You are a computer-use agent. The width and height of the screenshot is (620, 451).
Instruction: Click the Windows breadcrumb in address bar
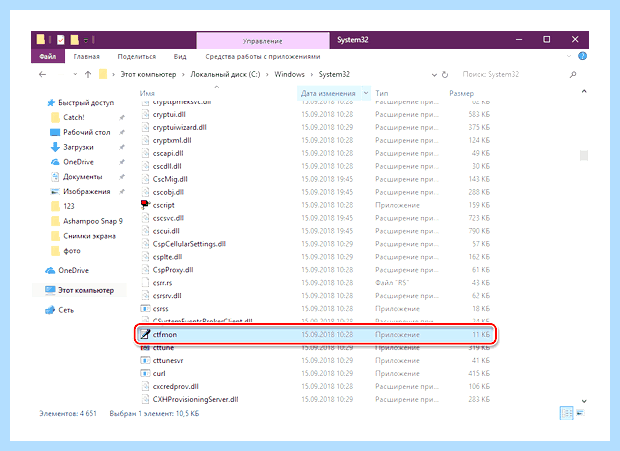click(289, 74)
